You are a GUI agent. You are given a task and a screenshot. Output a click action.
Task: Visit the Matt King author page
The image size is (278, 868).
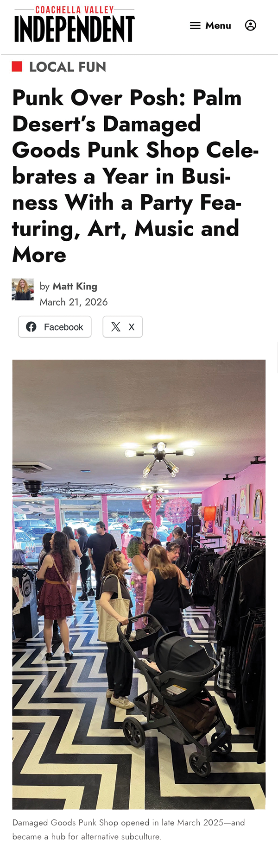point(75,286)
